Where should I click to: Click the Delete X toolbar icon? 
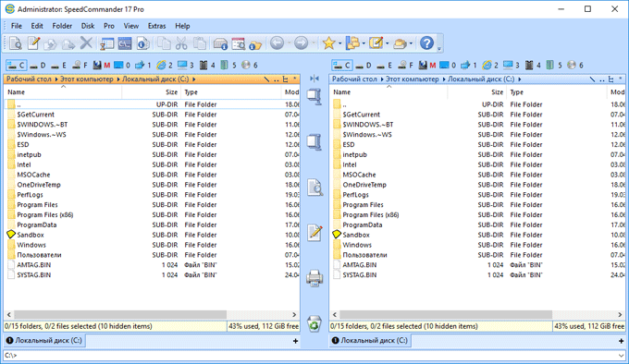pos(86,42)
